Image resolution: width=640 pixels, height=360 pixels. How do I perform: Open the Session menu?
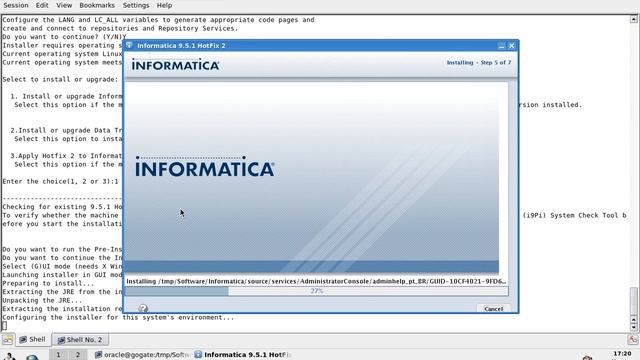(16, 5)
